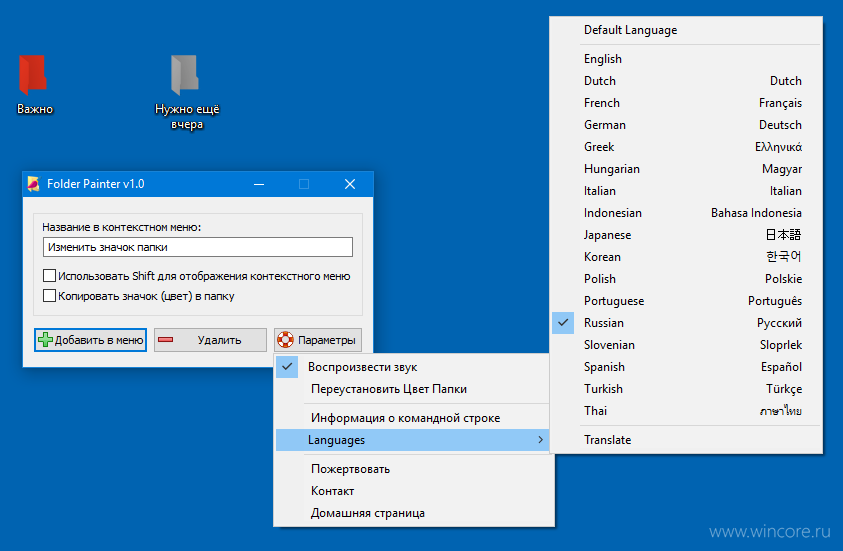Choose Slovenian language option

686,345
